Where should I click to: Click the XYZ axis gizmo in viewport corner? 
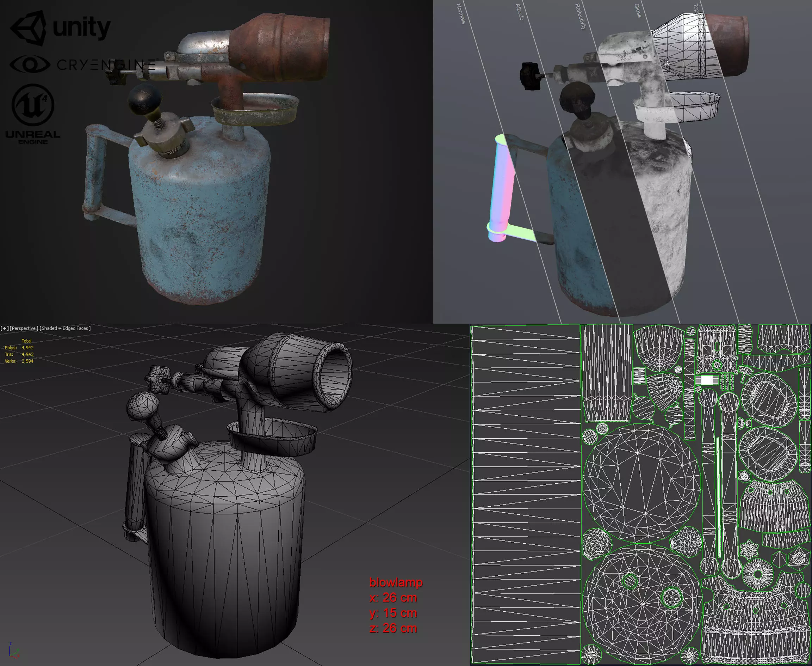pyautogui.click(x=13, y=651)
